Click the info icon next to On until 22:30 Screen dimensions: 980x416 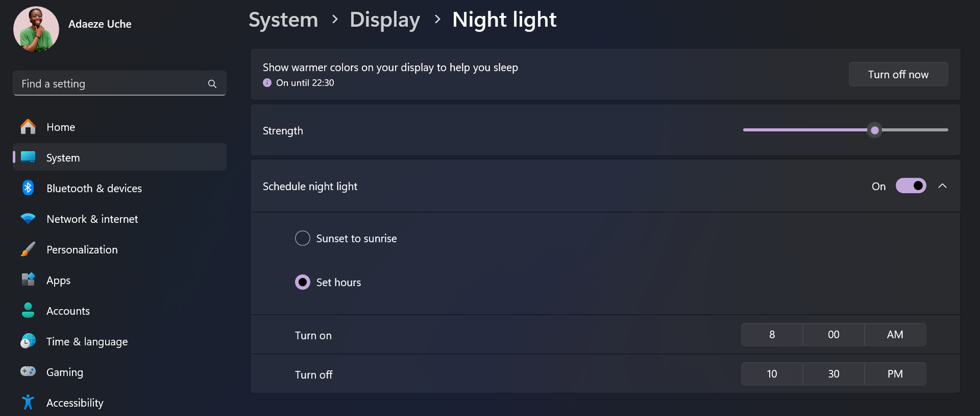click(x=267, y=82)
